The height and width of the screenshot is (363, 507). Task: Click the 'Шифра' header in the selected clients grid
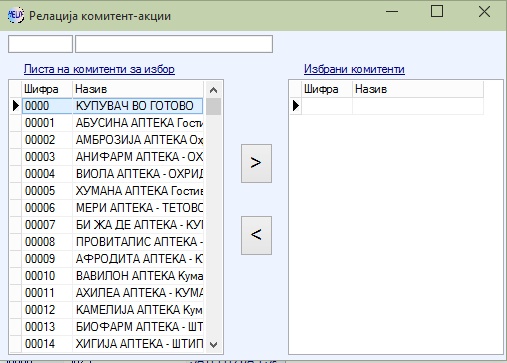coord(327,89)
